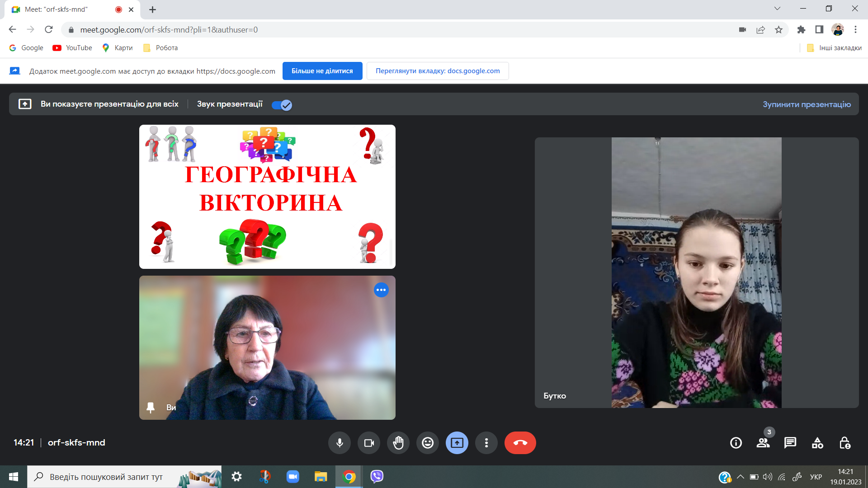This screenshot has height=488, width=868.
Task: Open host controls lock icon
Action: 844,443
